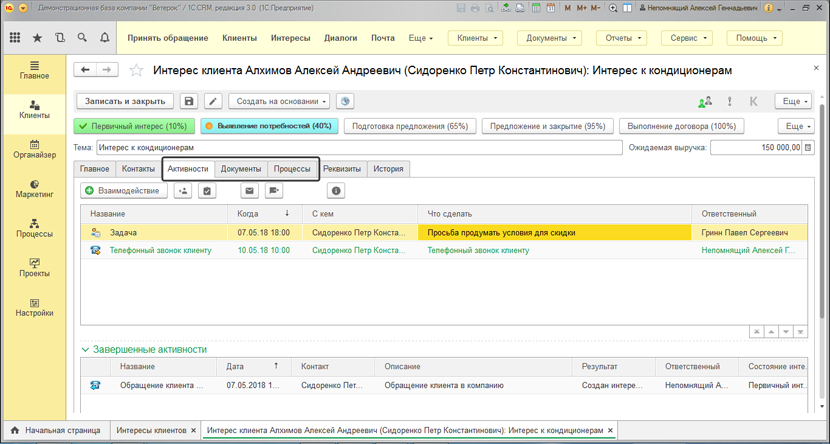Select stage Подготовка предложения (65%)
Viewport: 830px width, 444px height.
click(x=410, y=127)
